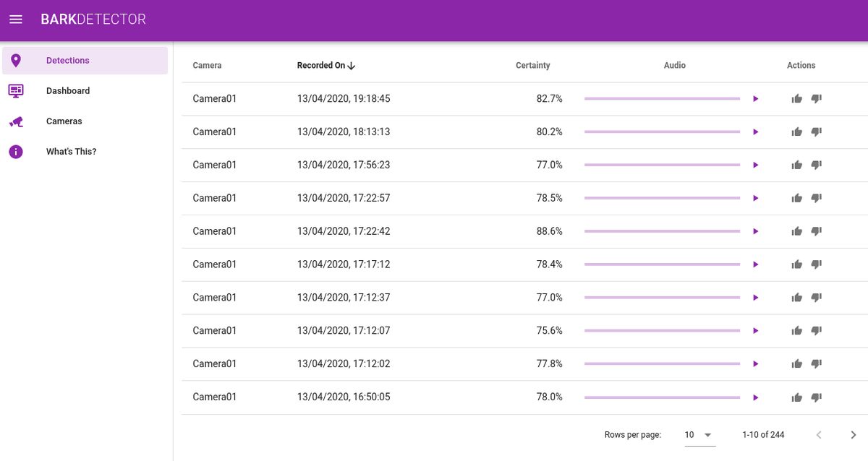Image resolution: width=868 pixels, height=461 pixels.
Task: Go to the next page of detections
Action: pos(853,434)
